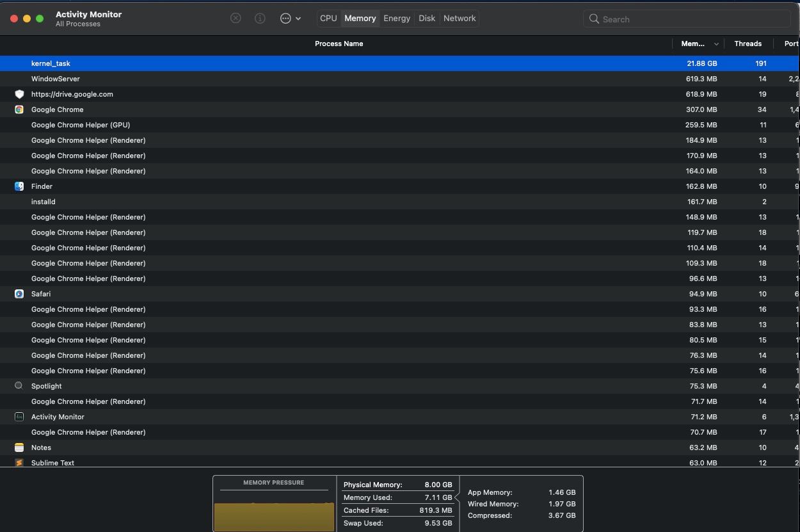Switch to the CPU tab
The width and height of the screenshot is (800, 532).
(x=328, y=19)
